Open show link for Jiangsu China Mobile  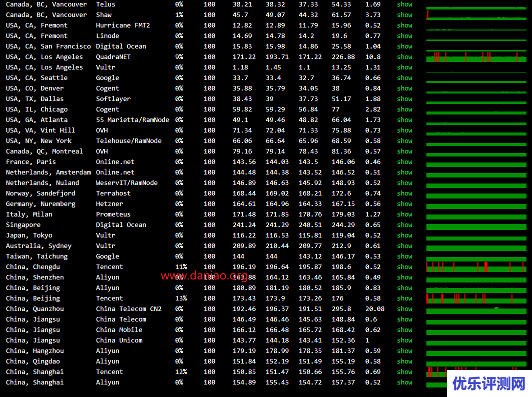pyautogui.click(x=404, y=330)
